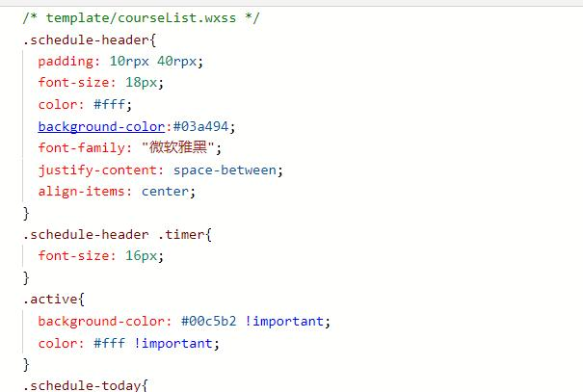Click !important after #00c5b2

tap(284, 321)
